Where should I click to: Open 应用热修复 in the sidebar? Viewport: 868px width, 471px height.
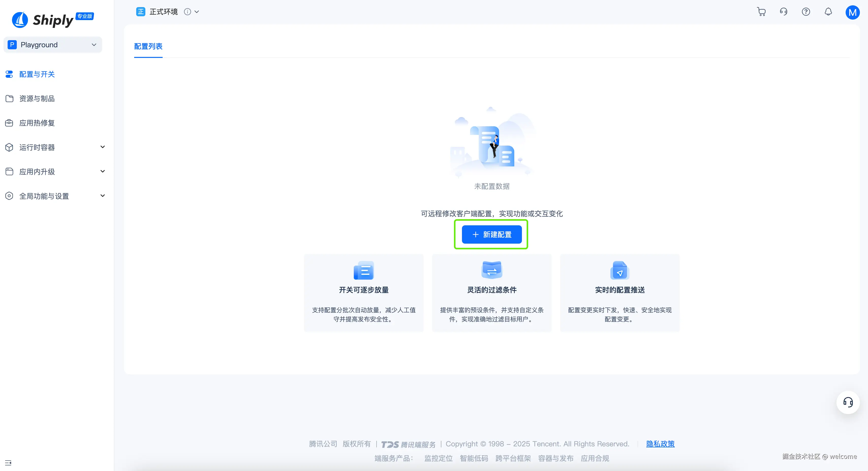tap(37, 123)
